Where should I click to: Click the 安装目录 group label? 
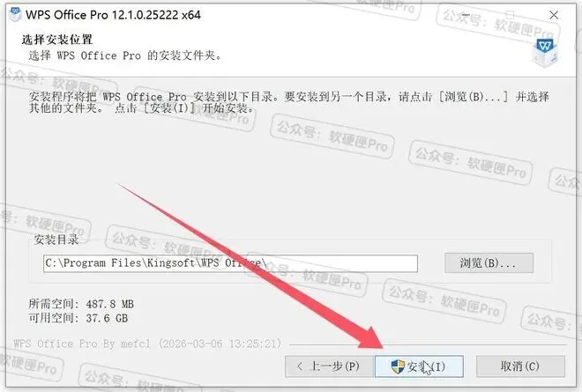pyautogui.click(x=56, y=240)
